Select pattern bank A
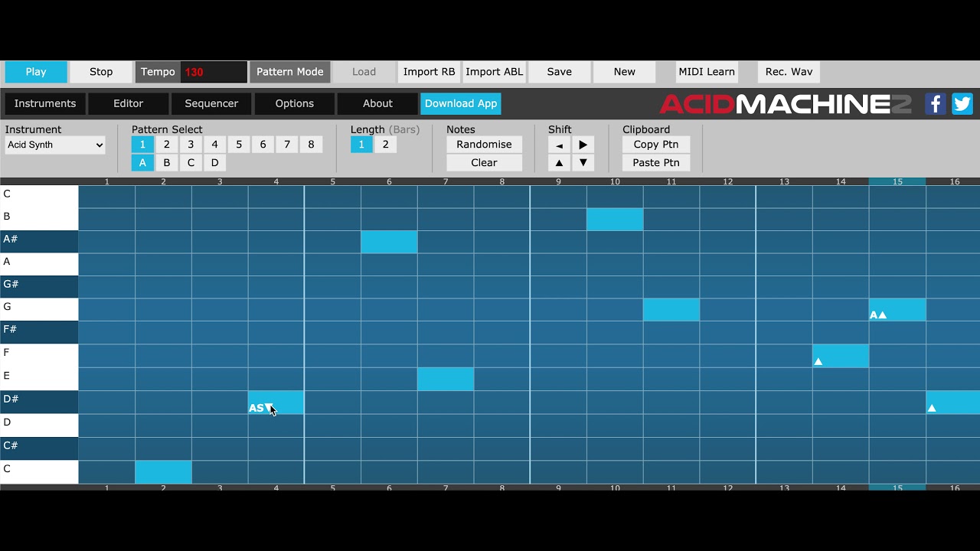This screenshot has width=980, height=551. point(142,162)
